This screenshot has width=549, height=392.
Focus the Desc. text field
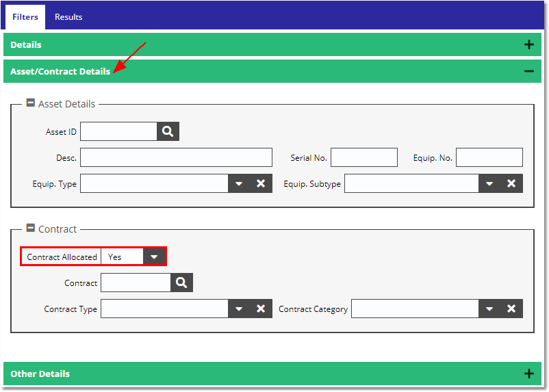click(176, 157)
